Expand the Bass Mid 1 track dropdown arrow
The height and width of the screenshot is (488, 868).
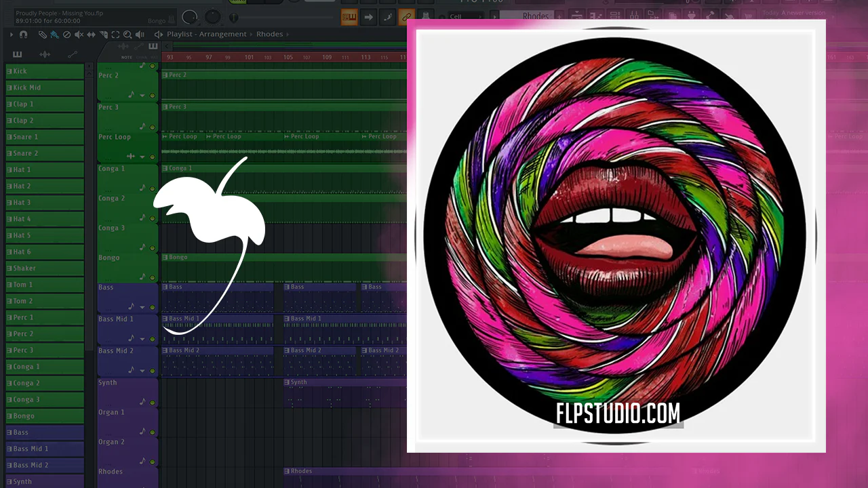click(142, 339)
